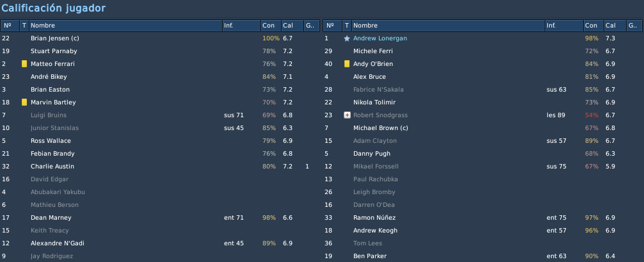Image resolution: width=644 pixels, height=262 pixels.
Task: Click Dean Marney's name
Action: (x=51, y=218)
